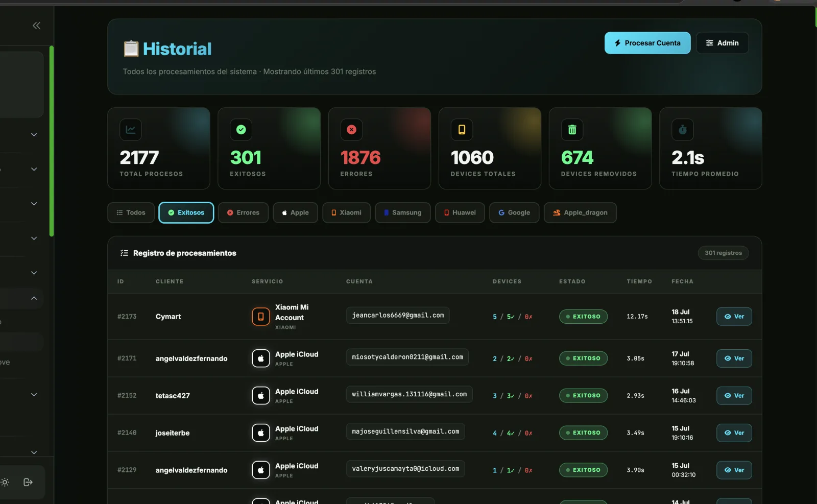
Task: Select the account valeryjuscamayta0@icloud.com
Action: [405, 469]
